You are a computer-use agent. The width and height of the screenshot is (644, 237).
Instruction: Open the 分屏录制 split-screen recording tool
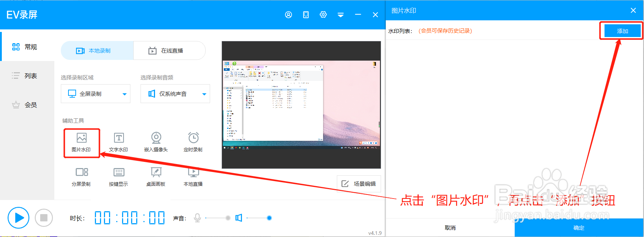tap(81, 177)
